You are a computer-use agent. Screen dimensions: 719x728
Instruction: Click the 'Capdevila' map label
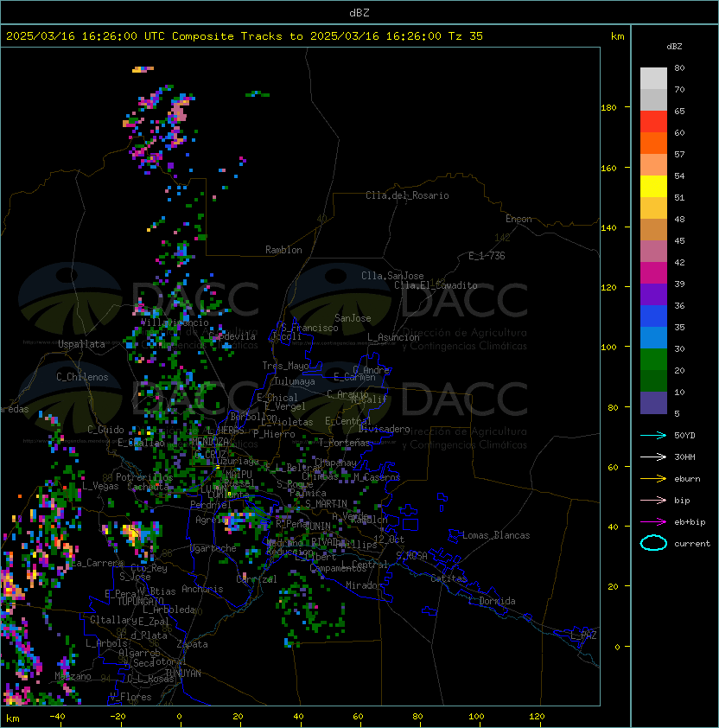(232, 336)
